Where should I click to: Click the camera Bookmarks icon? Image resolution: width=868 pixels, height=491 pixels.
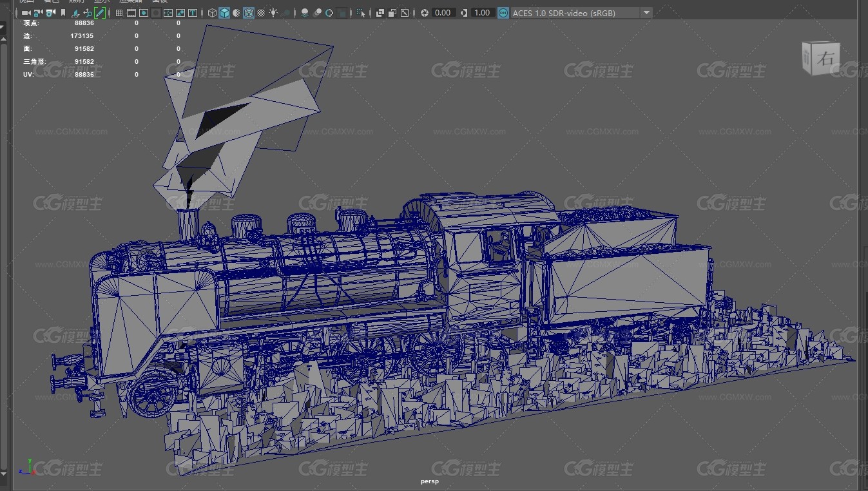(63, 13)
